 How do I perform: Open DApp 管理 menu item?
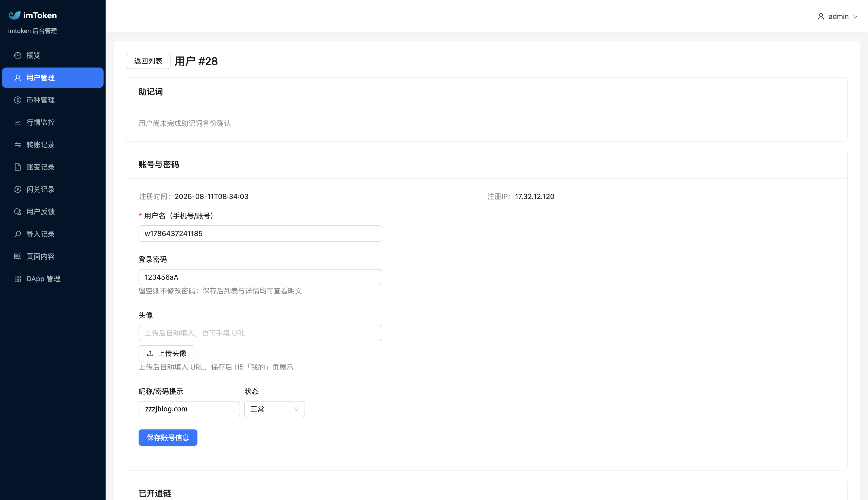[x=53, y=278]
